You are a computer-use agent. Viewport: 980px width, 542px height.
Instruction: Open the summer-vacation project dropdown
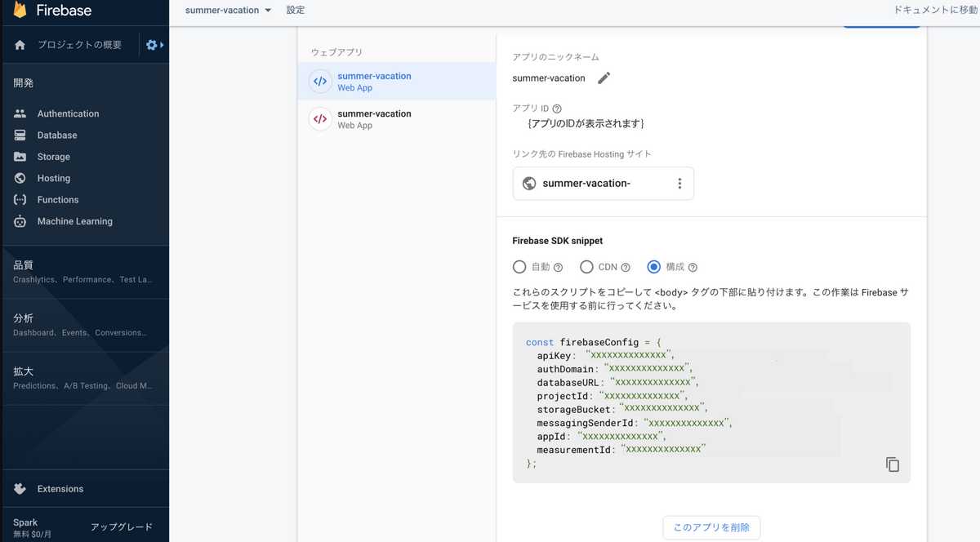click(229, 10)
